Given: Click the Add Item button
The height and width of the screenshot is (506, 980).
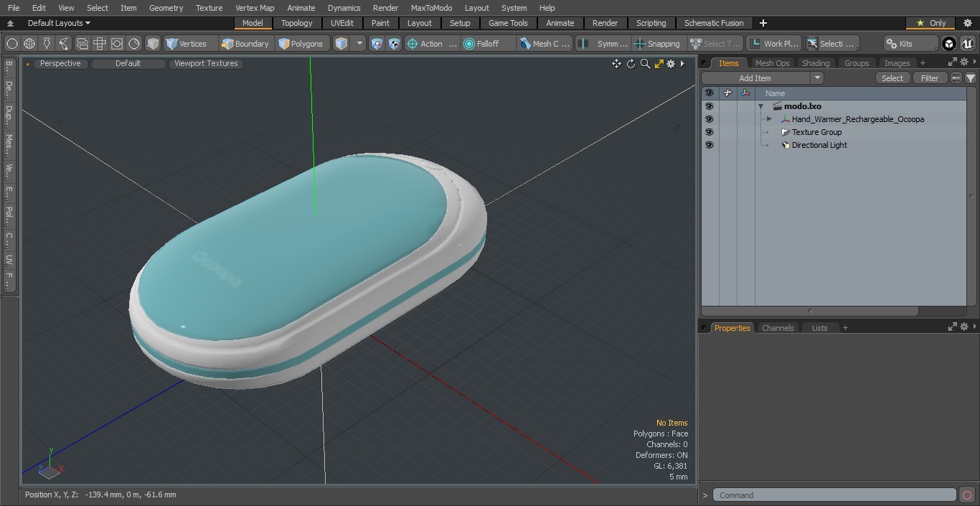Looking at the screenshot, I should 755,78.
